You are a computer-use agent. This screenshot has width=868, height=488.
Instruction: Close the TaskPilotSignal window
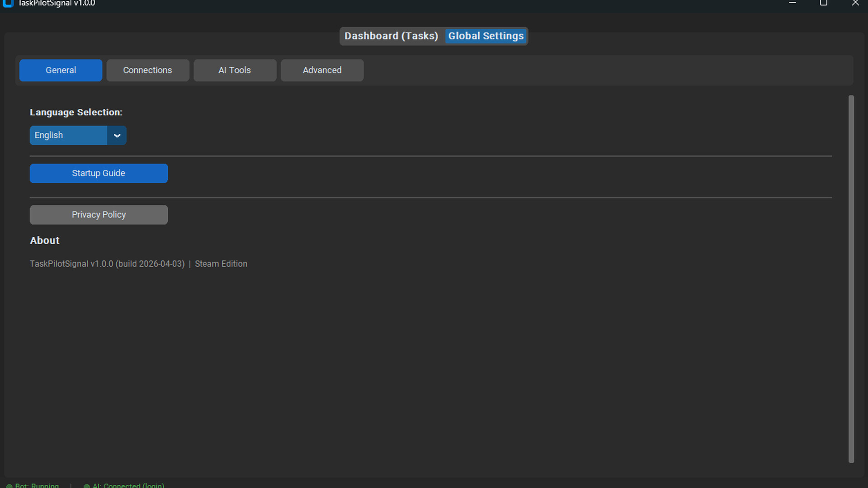(x=855, y=3)
